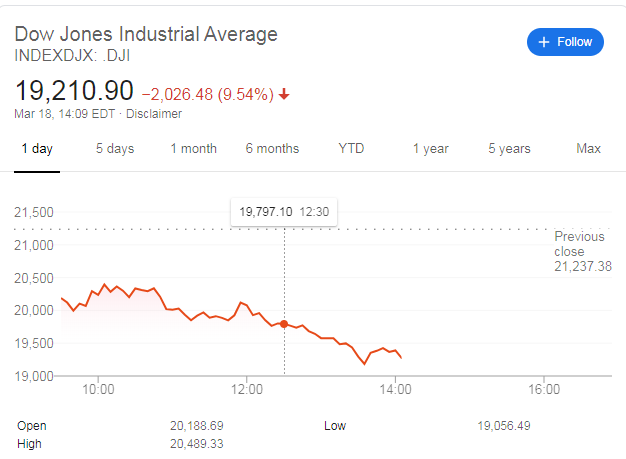626x459 pixels.
Task: Select the 1 day tab
Action: (x=36, y=149)
